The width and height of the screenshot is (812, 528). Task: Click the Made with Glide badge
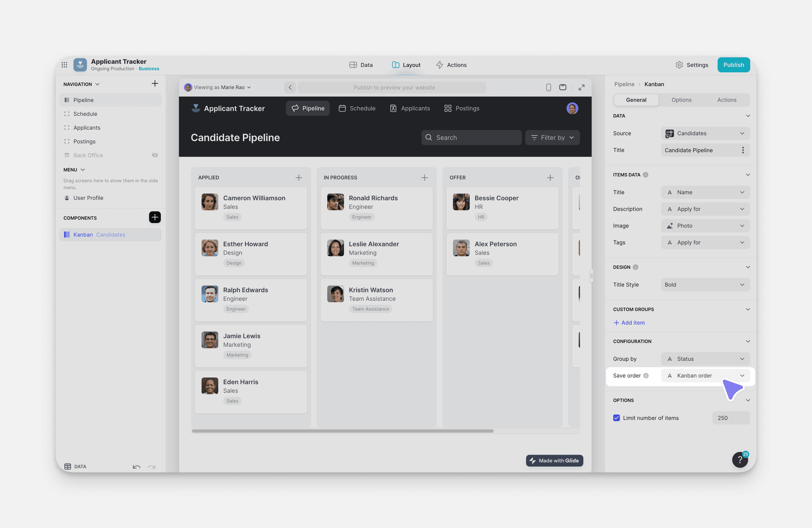pyautogui.click(x=554, y=461)
